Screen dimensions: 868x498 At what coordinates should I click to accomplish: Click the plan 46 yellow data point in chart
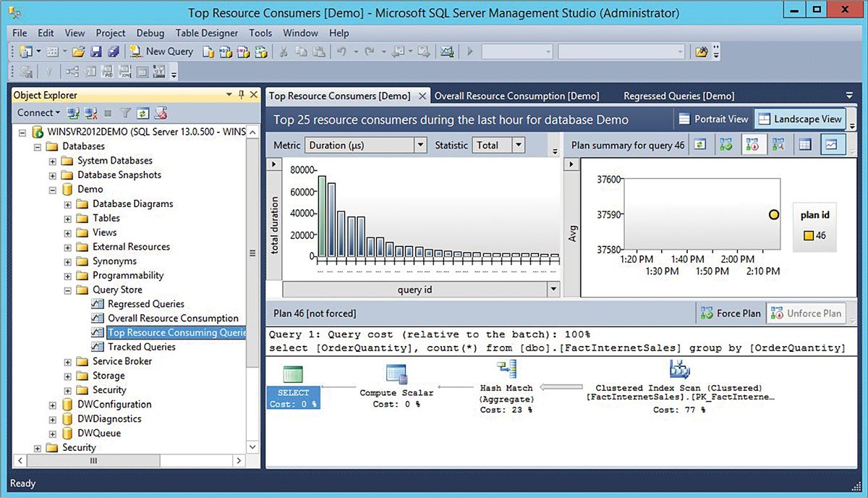[x=773, y=215]
